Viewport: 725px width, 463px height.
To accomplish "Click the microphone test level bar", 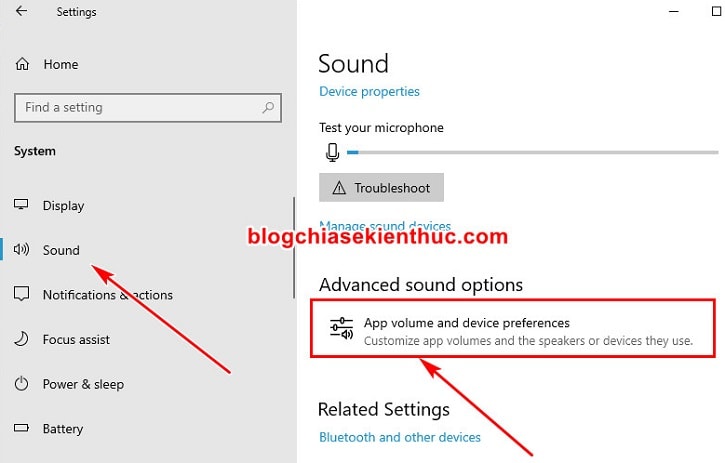I will click(x=533, y=152).
